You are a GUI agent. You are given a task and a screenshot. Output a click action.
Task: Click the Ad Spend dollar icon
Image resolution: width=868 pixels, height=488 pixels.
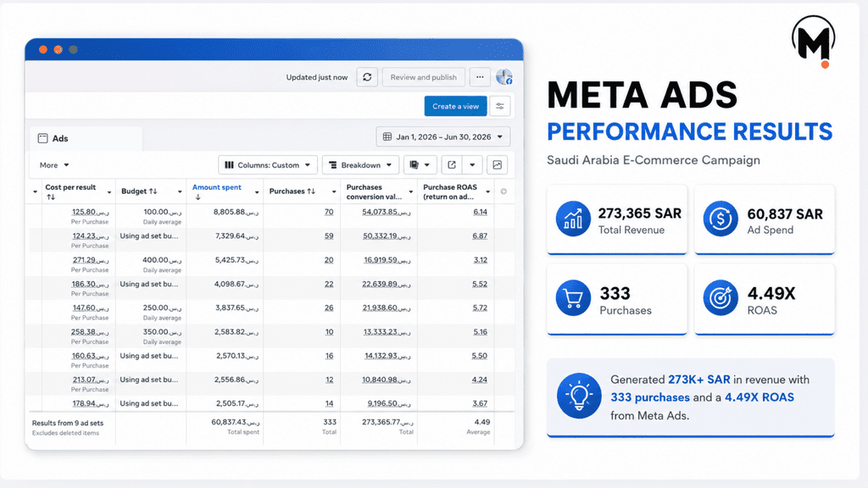tap(721, 219)
